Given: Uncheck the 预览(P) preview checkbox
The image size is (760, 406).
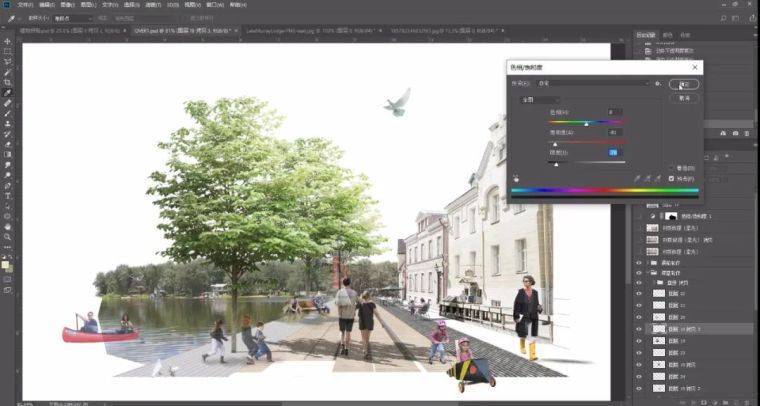Looking at the screenshot, I should tap(671, 179).
